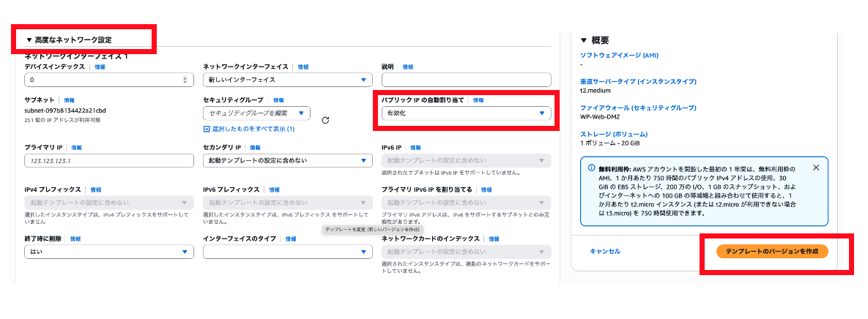Click the 説明 text field
The image size is (868, 319).
coord(466,80)
